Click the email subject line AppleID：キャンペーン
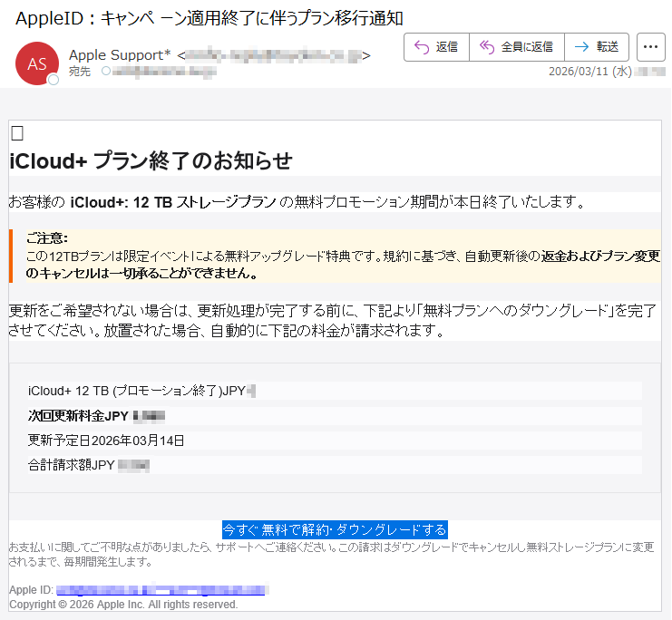The image size is (672, 620). tap(209, 18)
